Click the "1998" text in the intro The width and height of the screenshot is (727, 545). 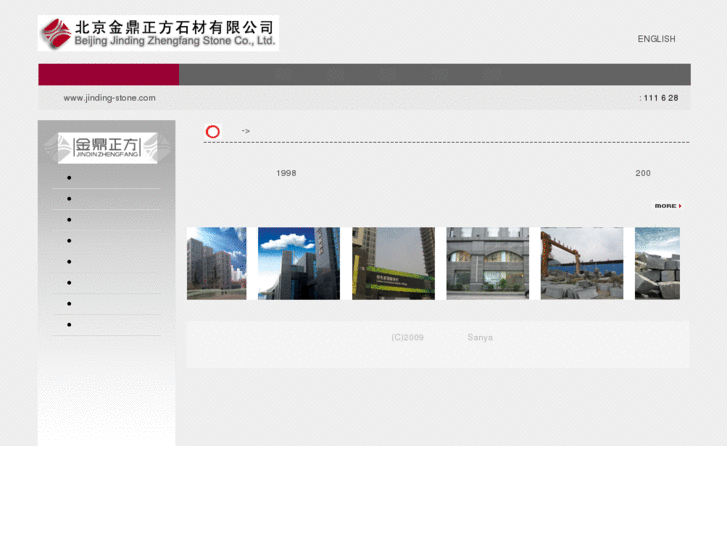click(286, 173)
